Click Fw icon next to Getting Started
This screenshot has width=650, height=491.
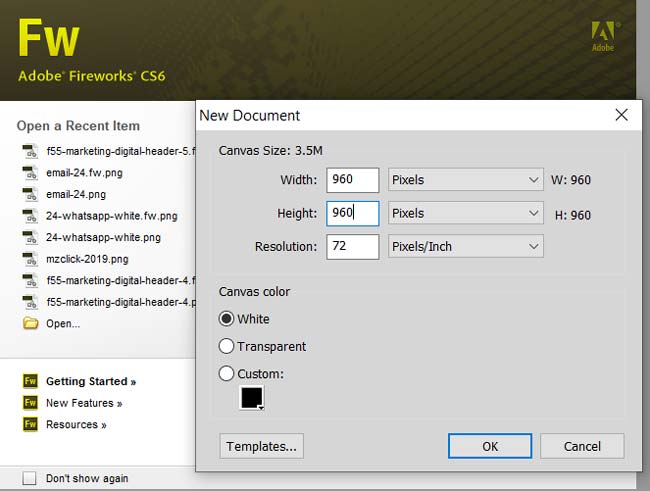point(30,381)
